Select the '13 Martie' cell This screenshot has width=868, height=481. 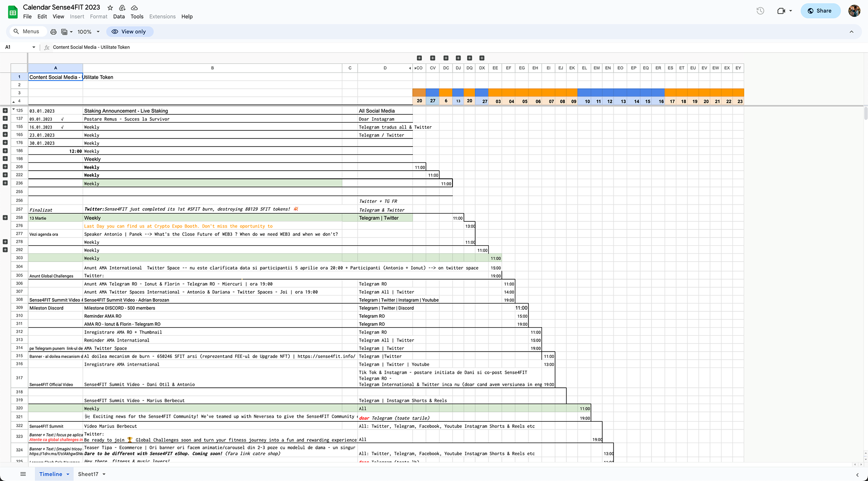[56, 218]
